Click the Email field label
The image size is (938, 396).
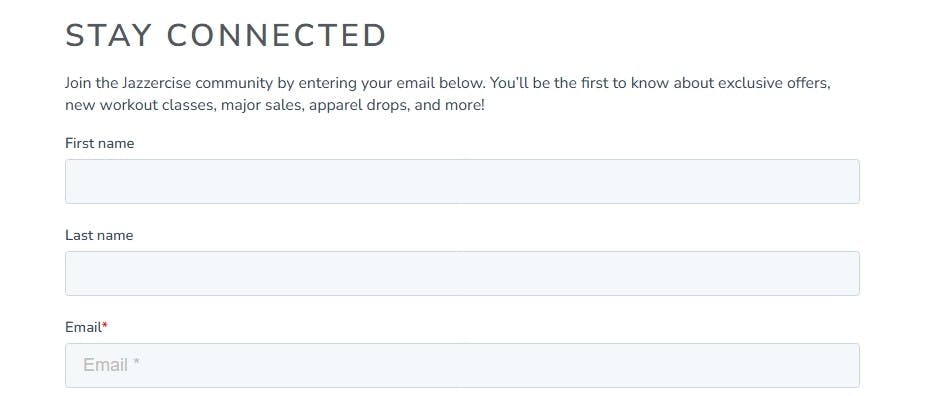pos(83,327)
